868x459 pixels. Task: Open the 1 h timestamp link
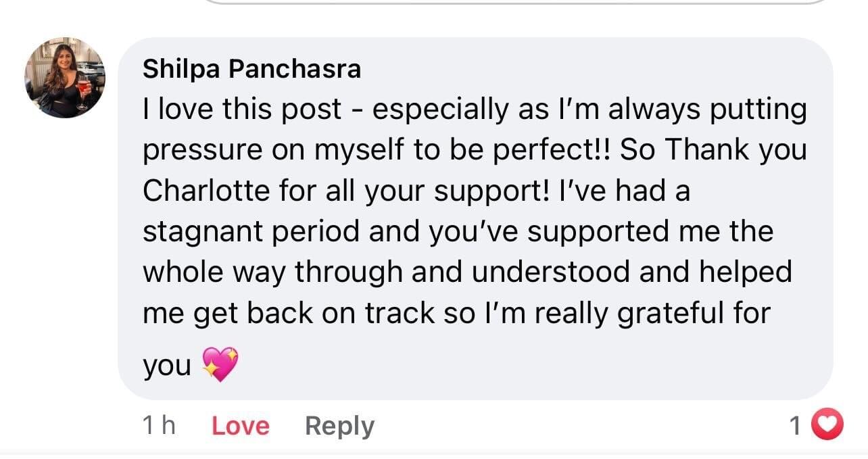[159, 425]
